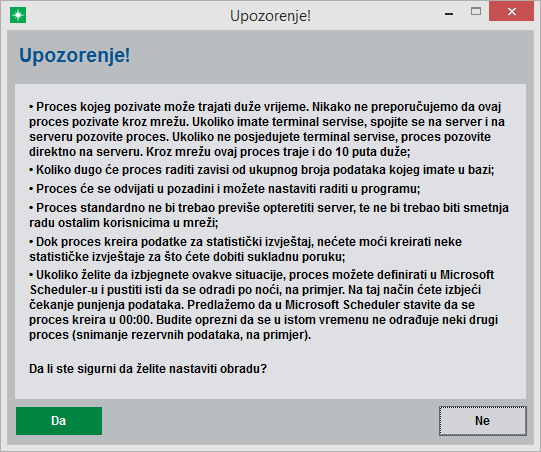This screenshot has height=452, width=541.
Task: Select the first bullet about terminal servise
Action: 269,129
